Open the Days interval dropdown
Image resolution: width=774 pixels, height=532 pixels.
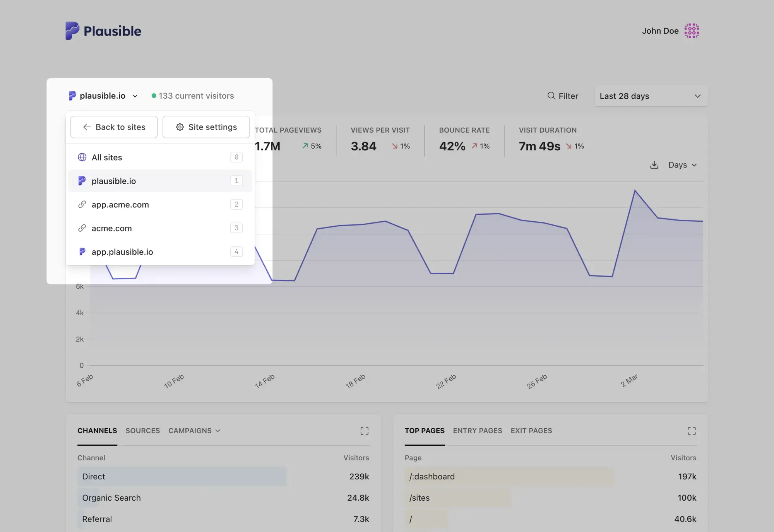point(682,165)
